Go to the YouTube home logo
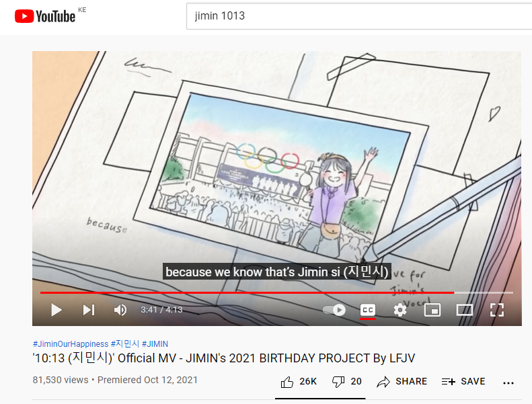 tap(45, 16)
